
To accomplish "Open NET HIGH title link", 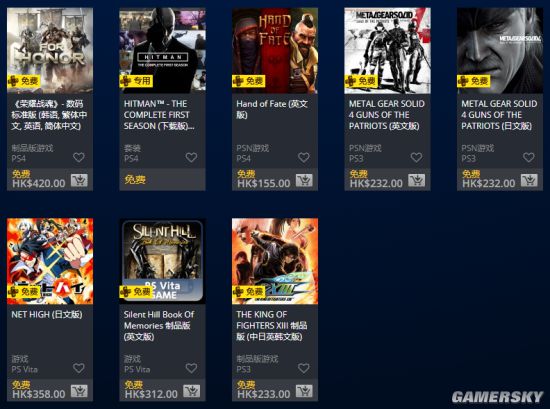I will click(47, 314).
